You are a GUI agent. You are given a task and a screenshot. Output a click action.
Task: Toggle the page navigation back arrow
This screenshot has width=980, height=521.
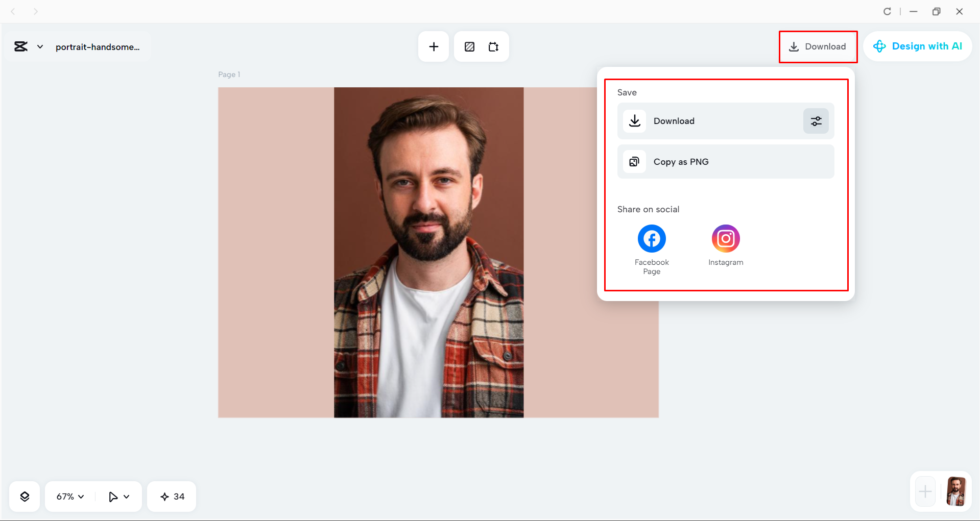click(x=13, y=11)
